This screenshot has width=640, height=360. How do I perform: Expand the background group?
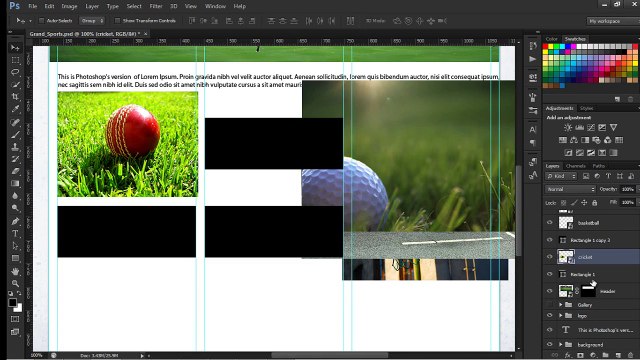click(x=561, y=345)
